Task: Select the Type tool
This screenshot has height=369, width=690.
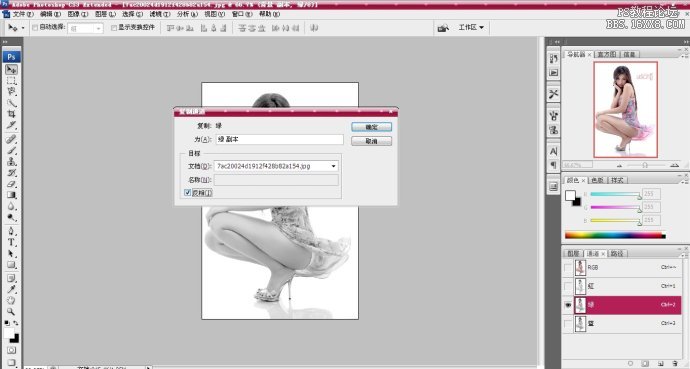Action: click(x=11, y=242)
